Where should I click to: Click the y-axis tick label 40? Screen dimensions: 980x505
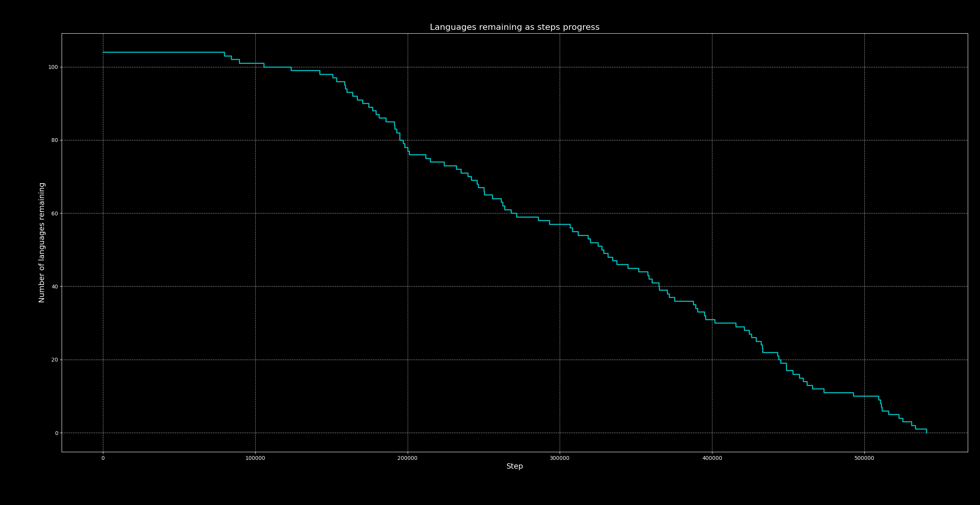54,287
